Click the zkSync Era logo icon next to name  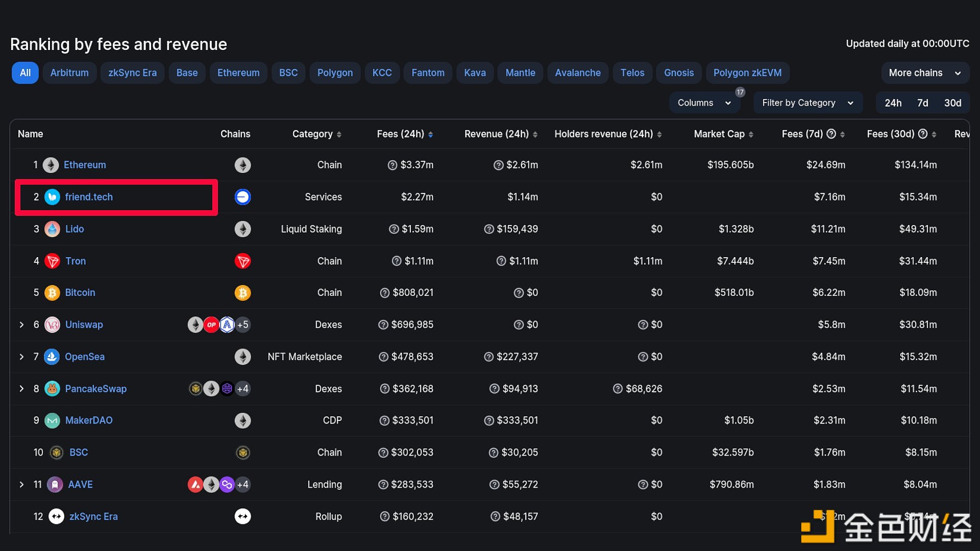pos(56,516)
